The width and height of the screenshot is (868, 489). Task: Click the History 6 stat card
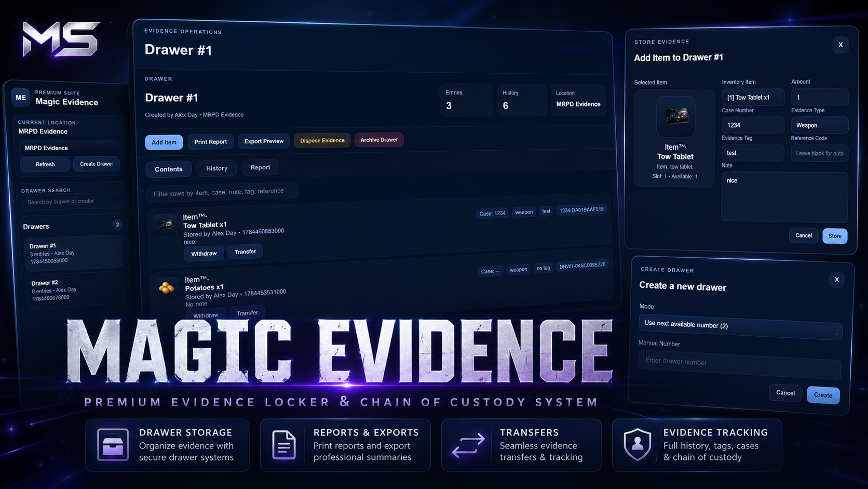pyautogui.click(x=521, y=100)
